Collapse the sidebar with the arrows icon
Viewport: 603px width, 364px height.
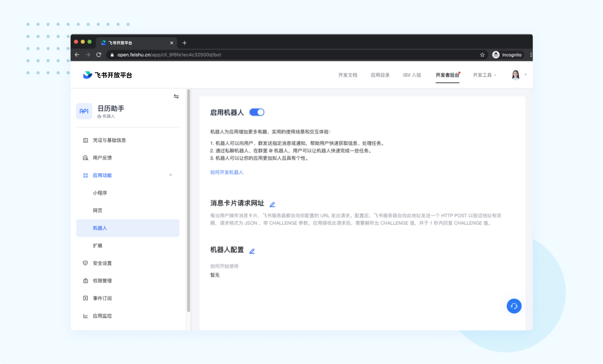176,96
